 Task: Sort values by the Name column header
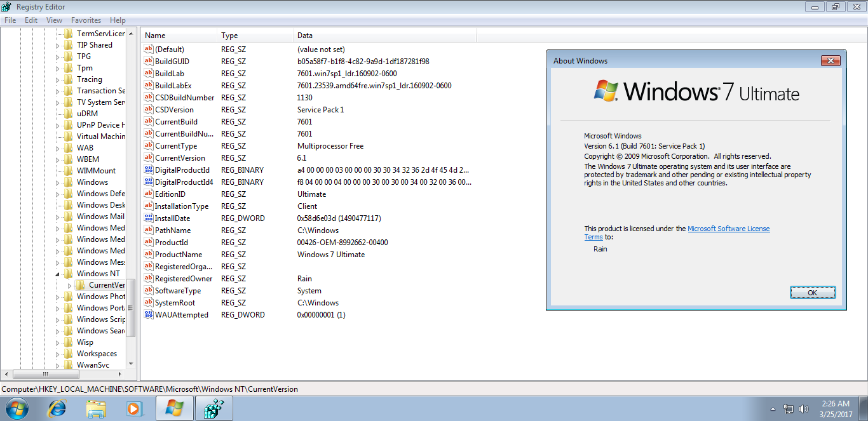coord(179,36)
